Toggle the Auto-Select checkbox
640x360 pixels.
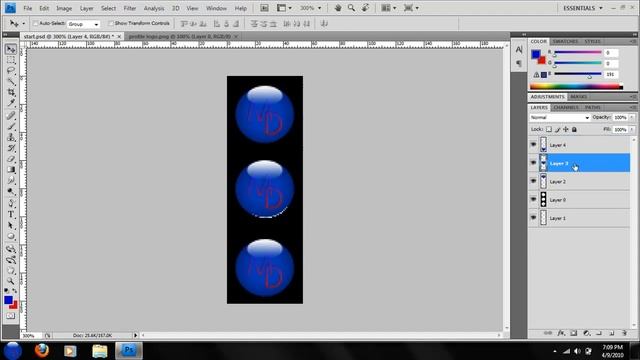click(x=35, y=24)
